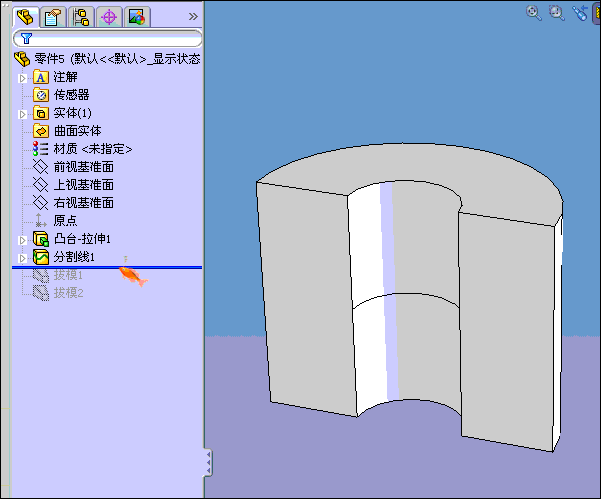601x499 pixels.
Task: Click the suppressed 拔模1 draft icon
Action: 41,275
